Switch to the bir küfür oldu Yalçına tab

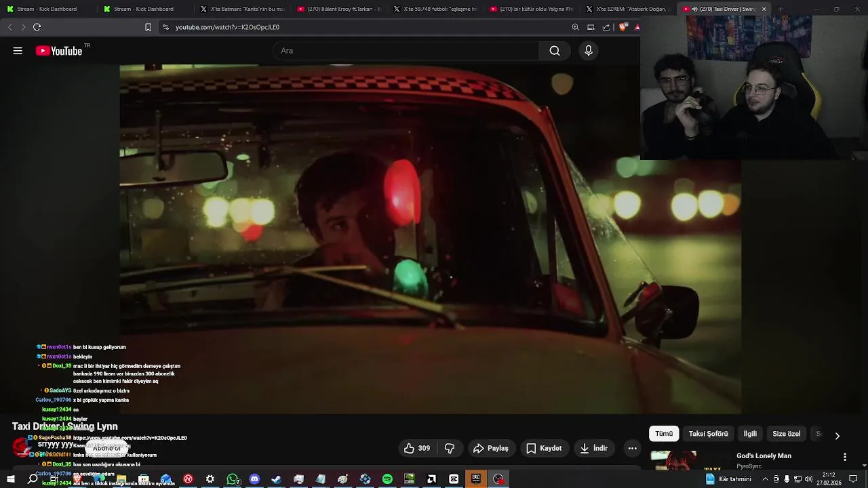pos(532,9)
